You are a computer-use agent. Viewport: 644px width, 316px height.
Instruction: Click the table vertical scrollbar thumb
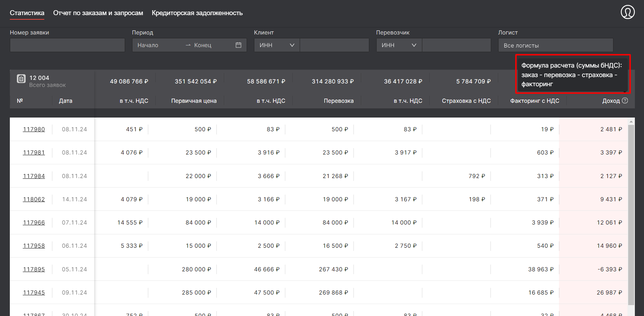pyautogui.click(x=631, y=215)
